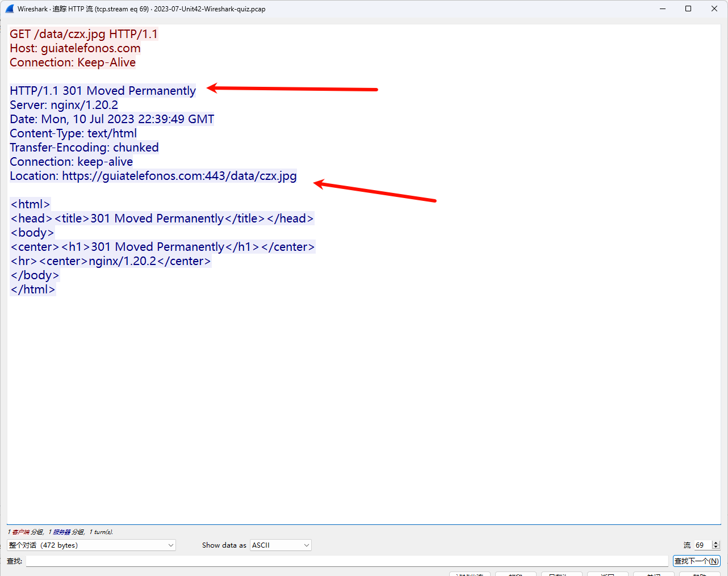This screenshot has width=728, height=576.
Task: Click inside the 查找 search field
Action: (341, 561)
